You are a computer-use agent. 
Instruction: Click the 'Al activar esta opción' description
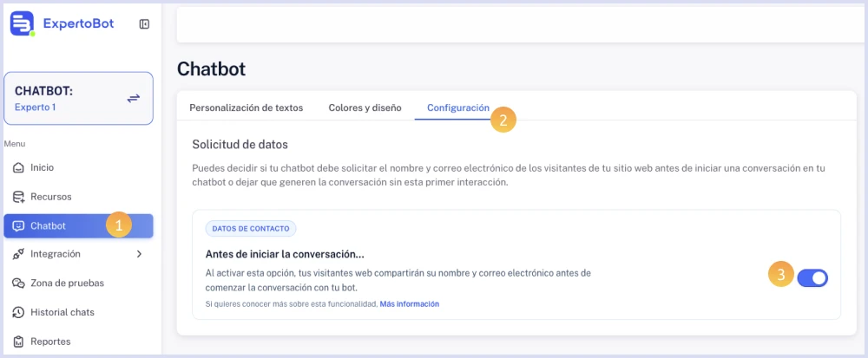(x=398, y=281)
